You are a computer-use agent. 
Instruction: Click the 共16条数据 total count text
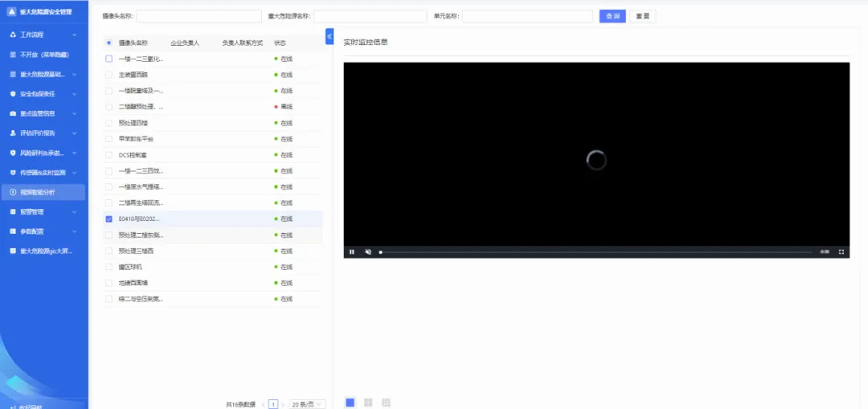(x=241, y=404)
